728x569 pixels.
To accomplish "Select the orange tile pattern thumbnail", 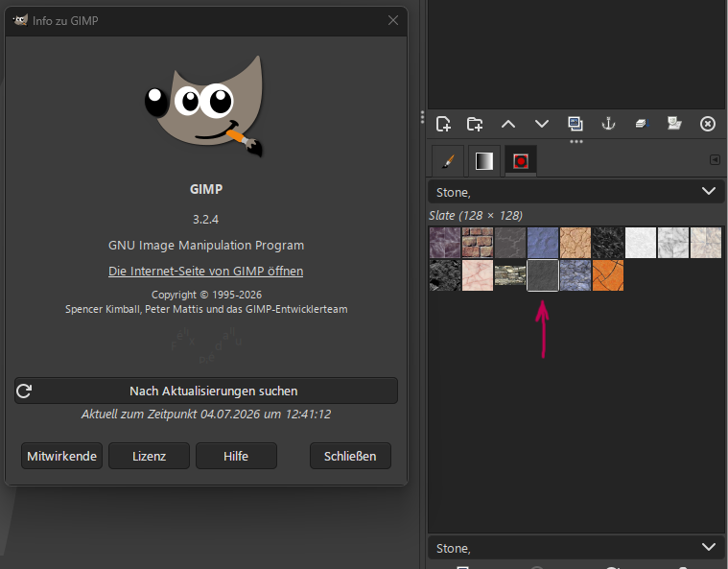I will click(x=608, y=275).
